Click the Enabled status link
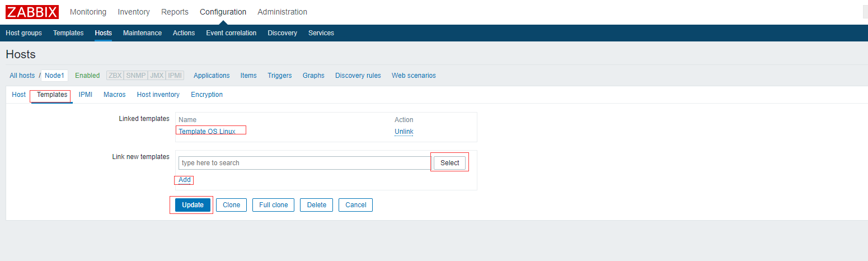 coord(87,76)
